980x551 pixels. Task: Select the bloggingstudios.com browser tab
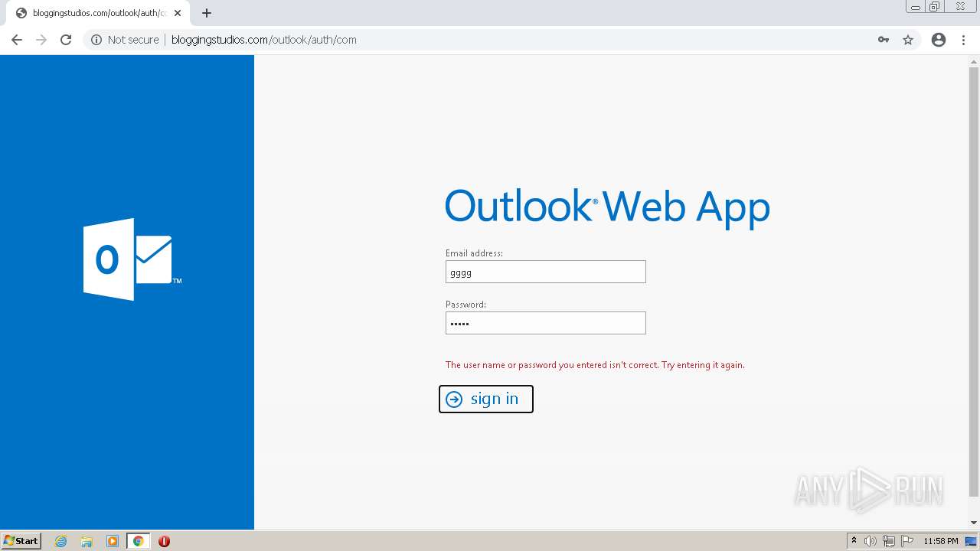click(x=98, y=13)
